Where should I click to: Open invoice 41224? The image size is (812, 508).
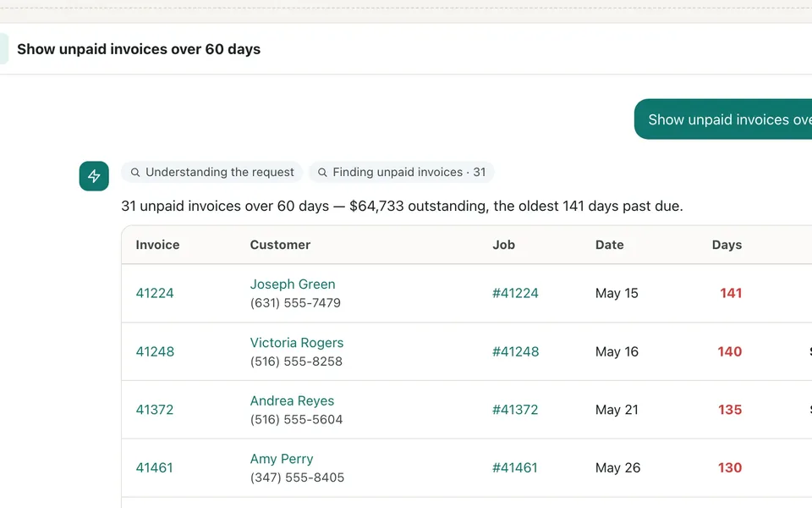[155, 293]
